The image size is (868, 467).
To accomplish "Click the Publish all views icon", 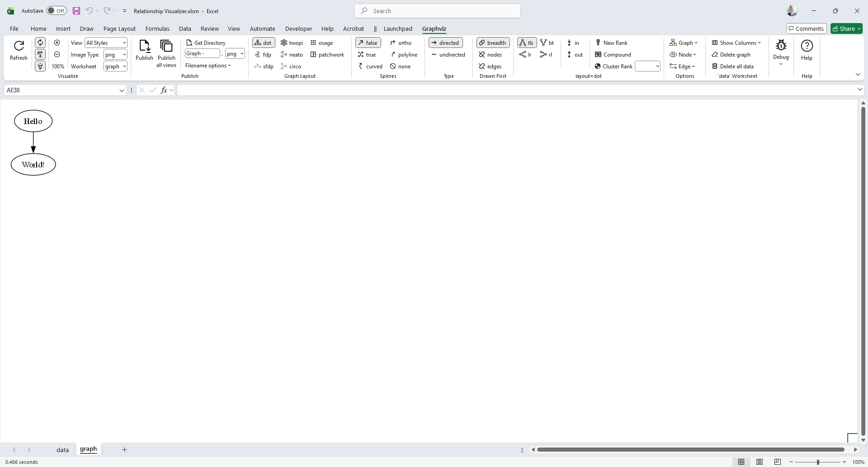I will tap(166, 46).
